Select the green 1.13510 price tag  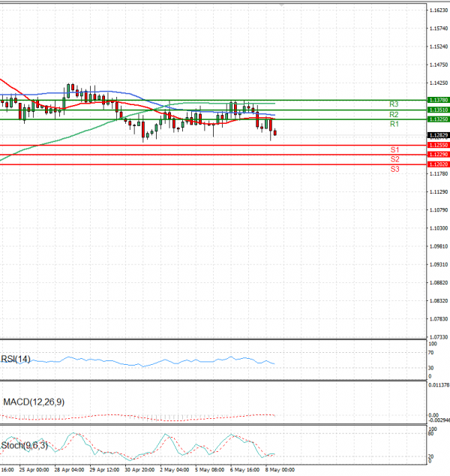pyautogui.click(x=438, y=110)
